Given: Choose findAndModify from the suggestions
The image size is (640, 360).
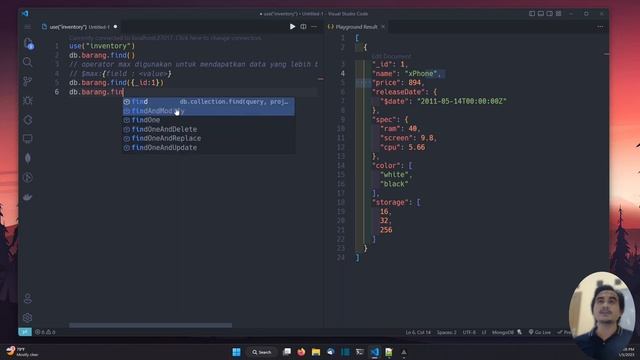Looking at the screenshot, I should coord(209,111).
